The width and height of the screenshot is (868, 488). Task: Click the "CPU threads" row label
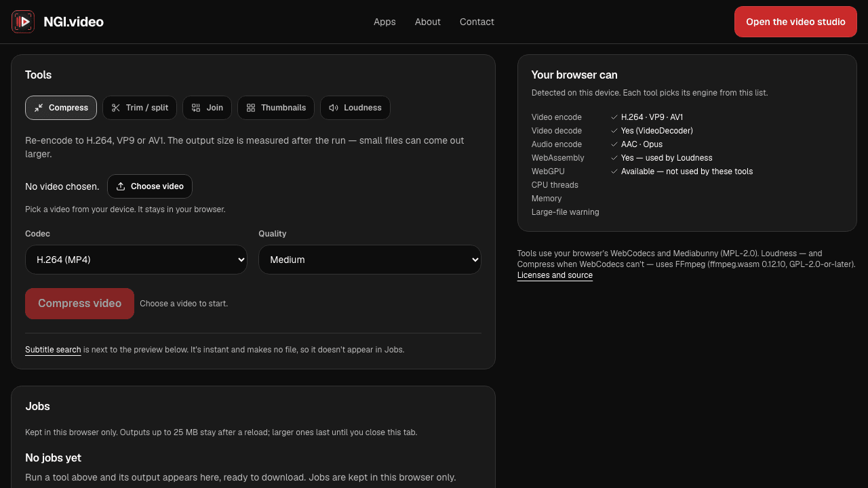[555, 185]
